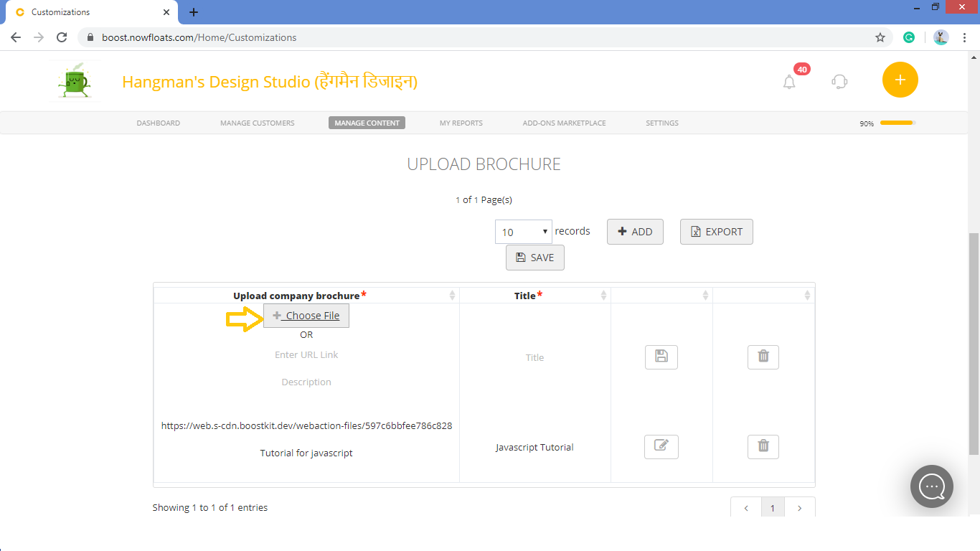
Task: Go forward in browser history
Action: point(39,37)
